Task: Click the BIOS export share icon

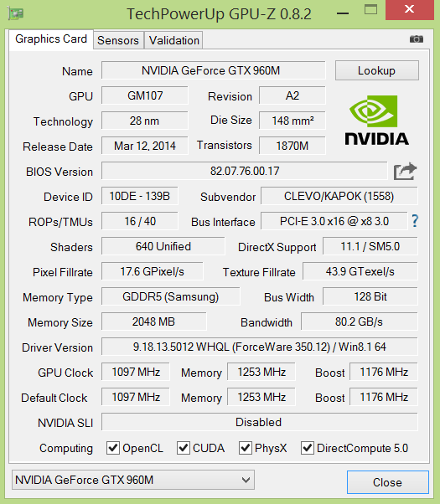Action: coord(405,172)
